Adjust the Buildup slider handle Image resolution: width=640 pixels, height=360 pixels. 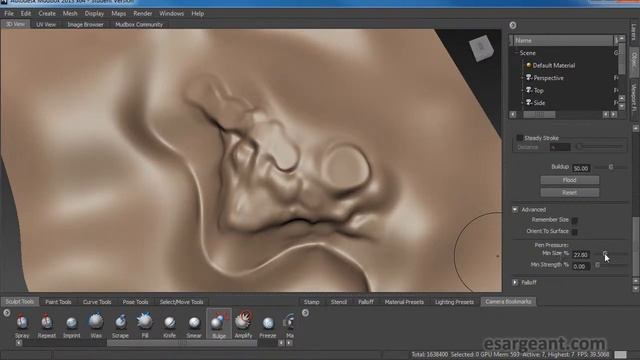pyautogui.click(x=611, y=167)
